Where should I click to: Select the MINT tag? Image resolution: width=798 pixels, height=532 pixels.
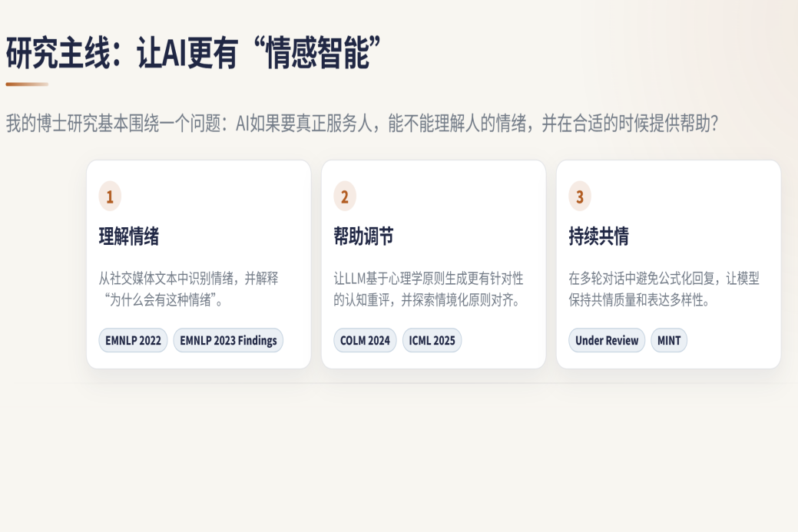click(x=669, y=340)
